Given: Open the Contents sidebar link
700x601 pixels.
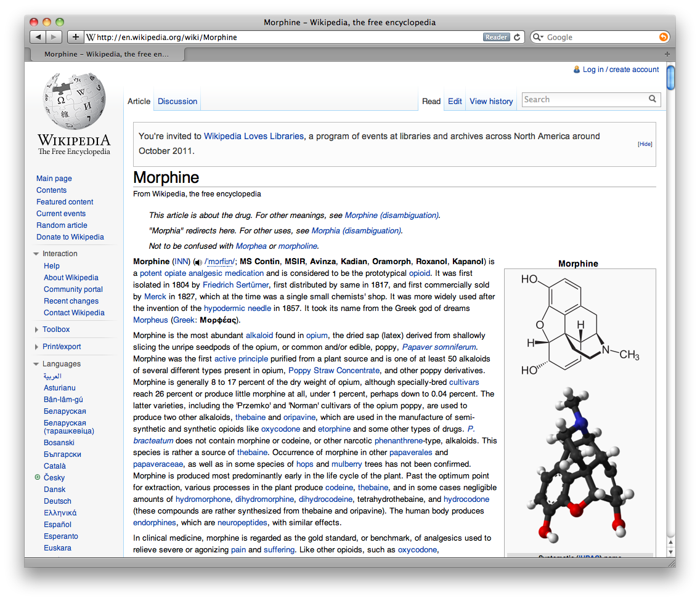Looking at the screenshot, I should [51, 190].
